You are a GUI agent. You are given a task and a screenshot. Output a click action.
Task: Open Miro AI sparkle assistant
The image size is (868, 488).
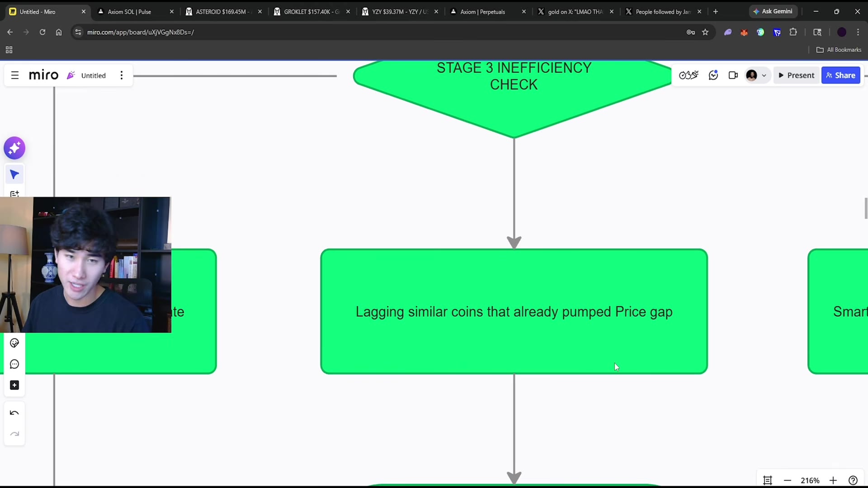[x=14, y=148]
